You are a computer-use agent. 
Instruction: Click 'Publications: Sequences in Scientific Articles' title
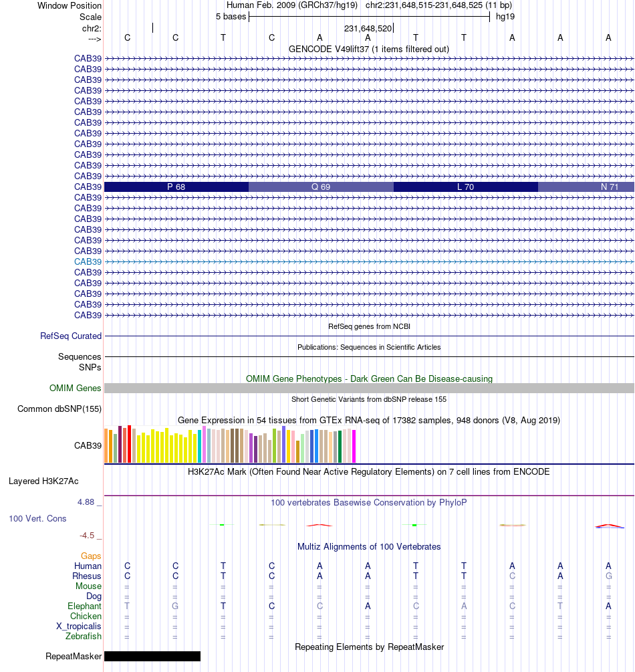point(369,347)
